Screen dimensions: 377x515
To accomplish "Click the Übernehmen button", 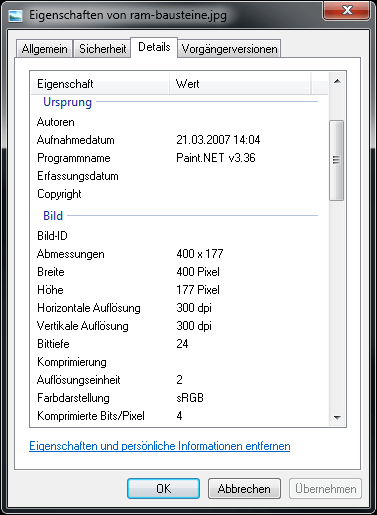I will (x=325, y=489).
